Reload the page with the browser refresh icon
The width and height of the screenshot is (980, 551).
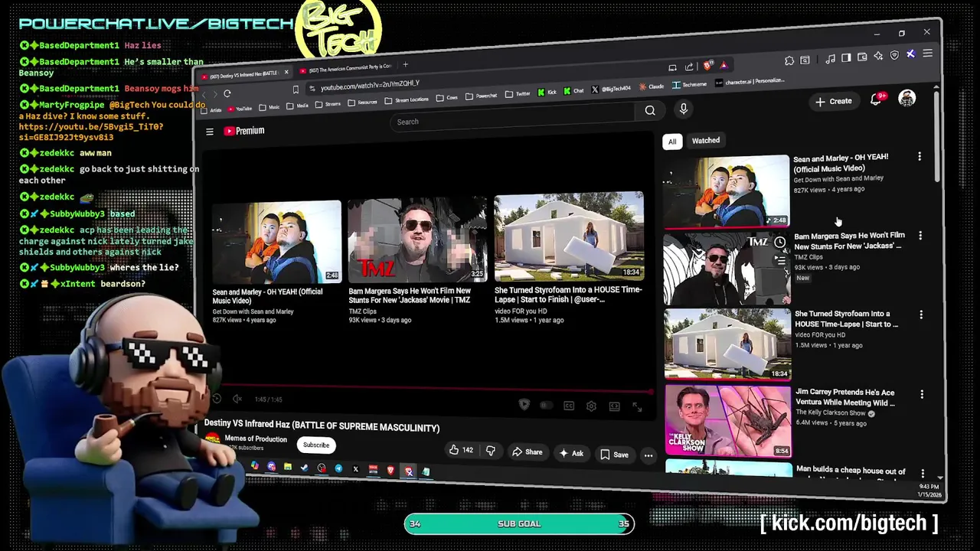tap(227, 93)
